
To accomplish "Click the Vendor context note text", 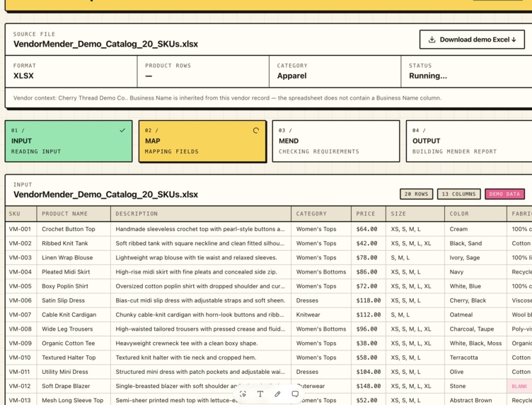I will click(x=227, y=98).
